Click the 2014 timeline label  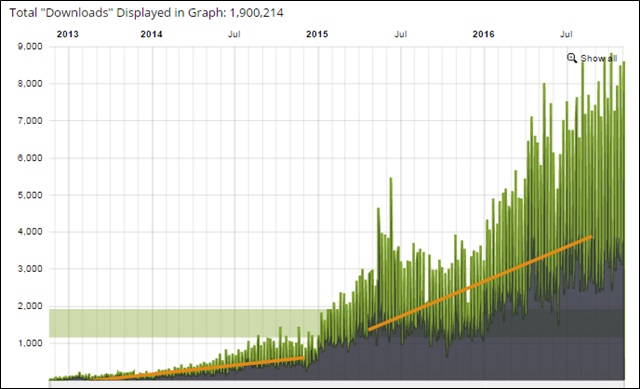pos(151,34)
